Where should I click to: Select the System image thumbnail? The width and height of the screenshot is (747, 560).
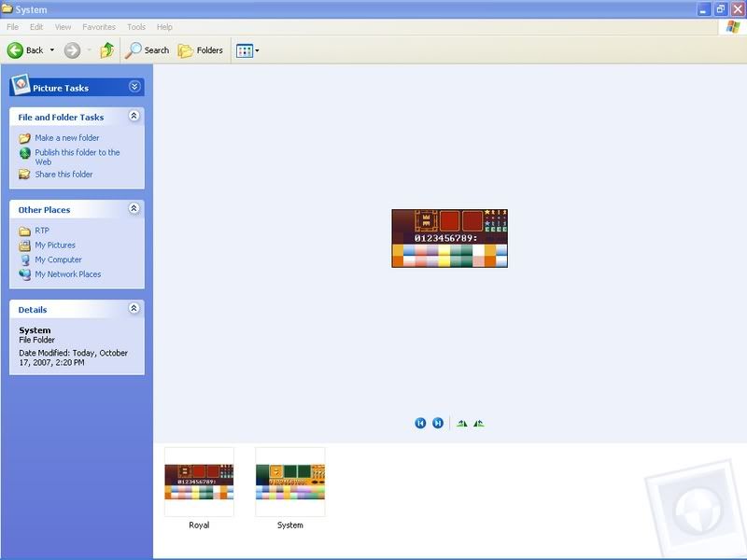(289, 482)
